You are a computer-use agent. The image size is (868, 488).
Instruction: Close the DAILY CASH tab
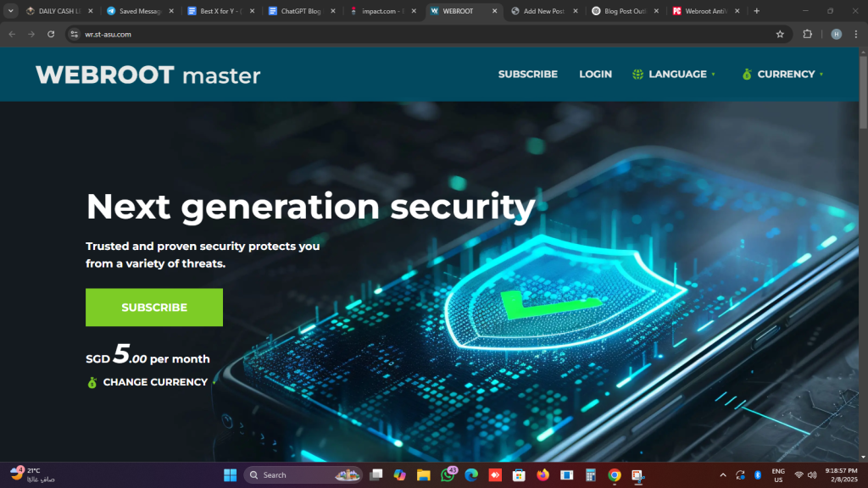pyautogui.click(x=90, y=11)
